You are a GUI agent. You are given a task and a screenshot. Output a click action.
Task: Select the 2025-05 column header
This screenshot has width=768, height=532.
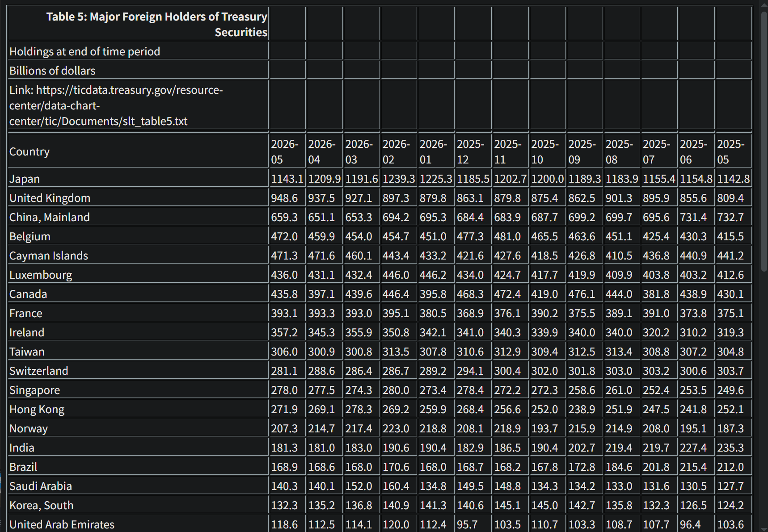point(733,151)
